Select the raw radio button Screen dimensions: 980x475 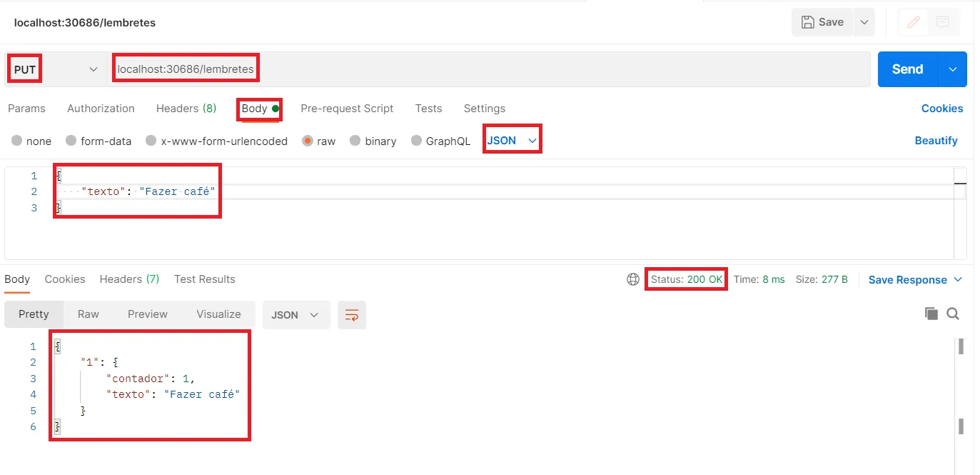(x=308, y=141)
